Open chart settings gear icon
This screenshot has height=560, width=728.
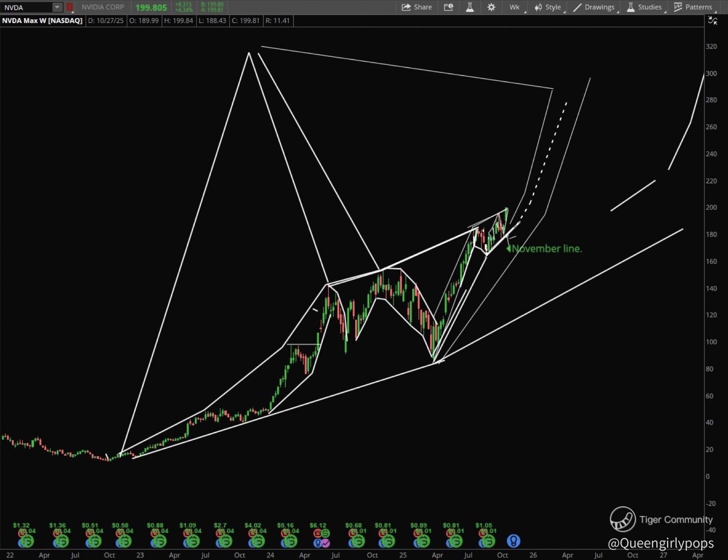[x=491, y=7]
